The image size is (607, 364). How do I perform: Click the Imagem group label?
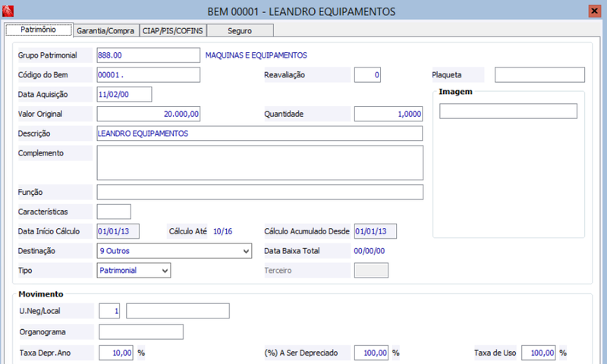coord(455,92)
